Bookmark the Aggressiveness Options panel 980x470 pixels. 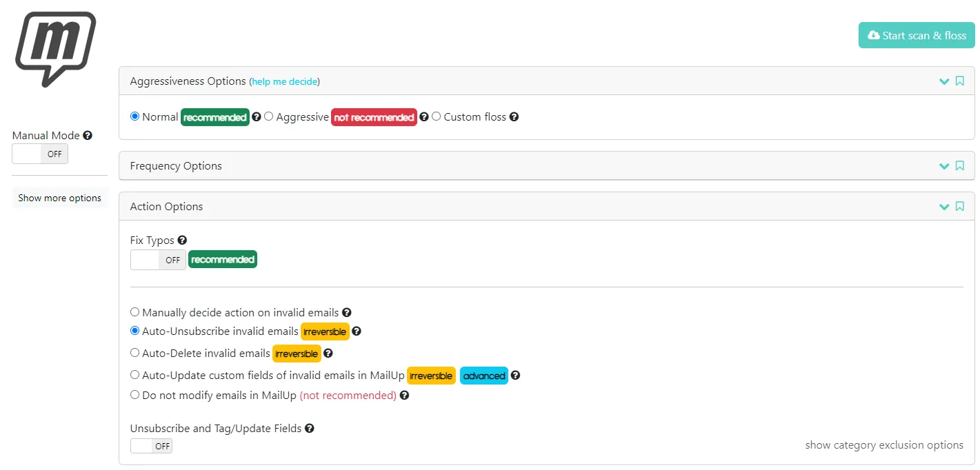(959, 81)
